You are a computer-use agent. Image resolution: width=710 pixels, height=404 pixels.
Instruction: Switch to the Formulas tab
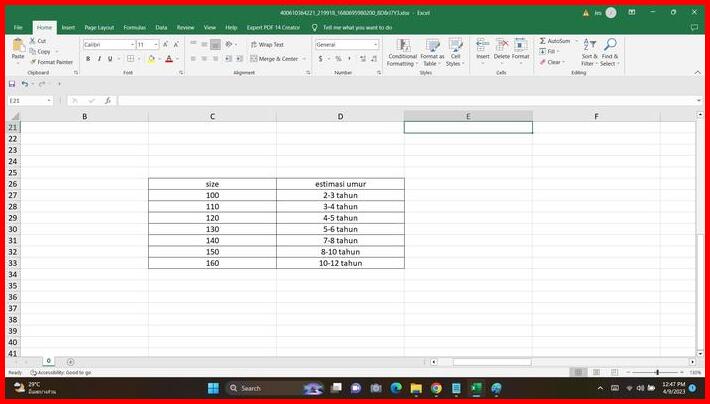click(x=134, y=27)
